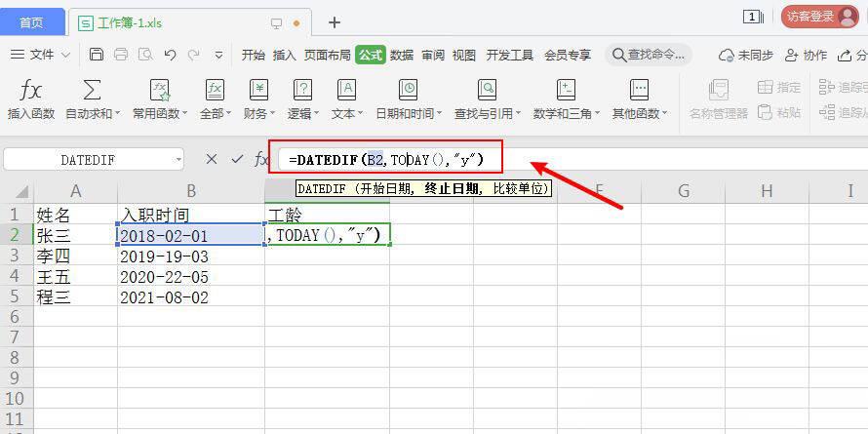This screenshot has width=868, height=434.
Task: Open the common functions (常用函数) icon
Action: tap(159, 90)
